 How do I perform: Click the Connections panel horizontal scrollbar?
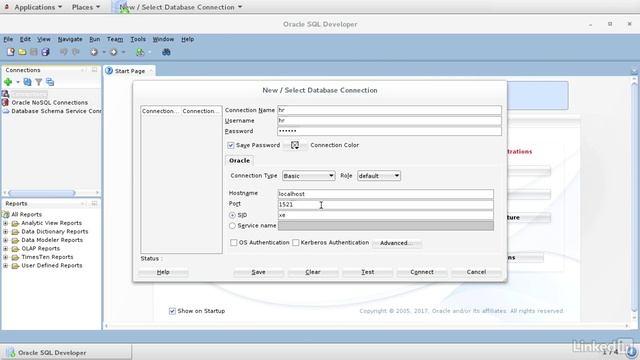(42, 193)
